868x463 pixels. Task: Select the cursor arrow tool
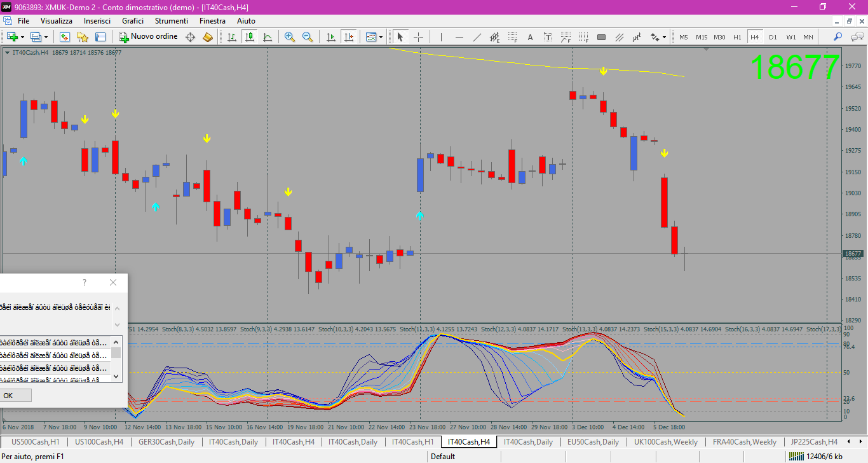pos(400,37)
